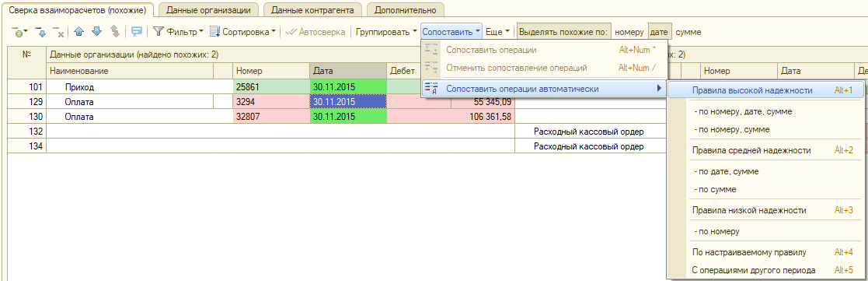Click the delete row icon
Viewport: 868px width, 281px height.
coord(58,33)
